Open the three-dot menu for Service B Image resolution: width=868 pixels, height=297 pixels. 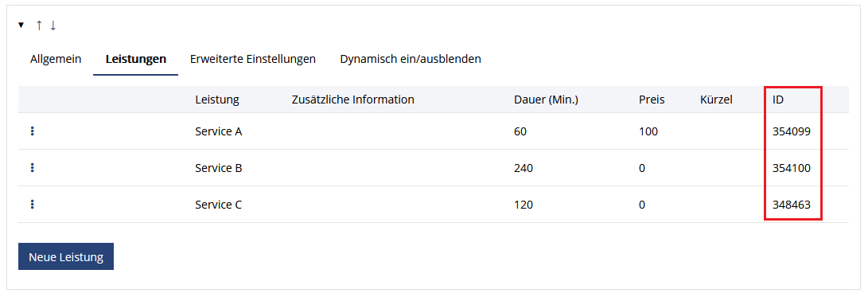tap(32, 167)
